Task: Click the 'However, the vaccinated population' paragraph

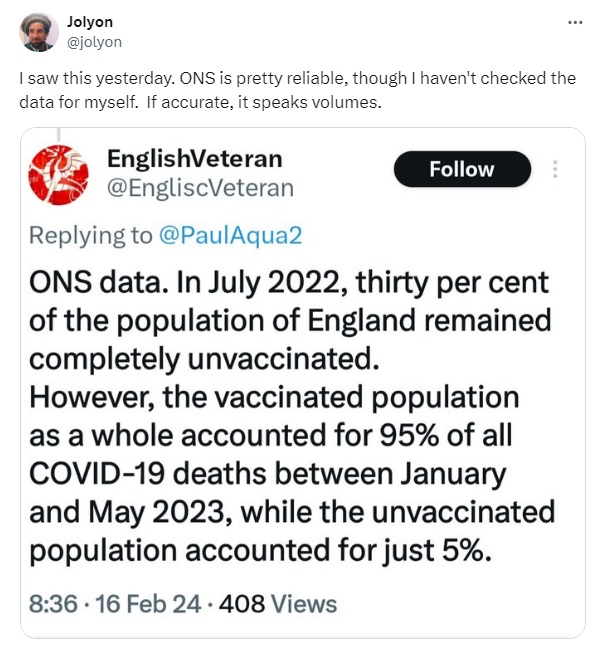Action: [292, 474]
